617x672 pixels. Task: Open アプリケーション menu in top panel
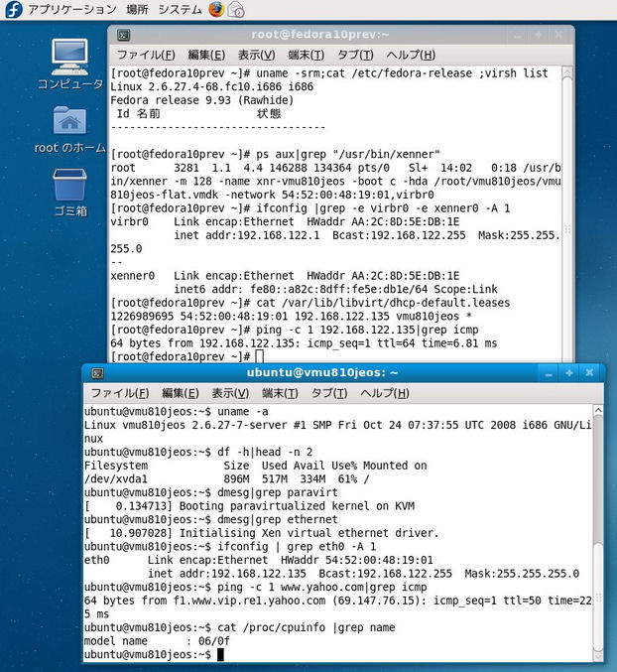(x=72, y=9)
